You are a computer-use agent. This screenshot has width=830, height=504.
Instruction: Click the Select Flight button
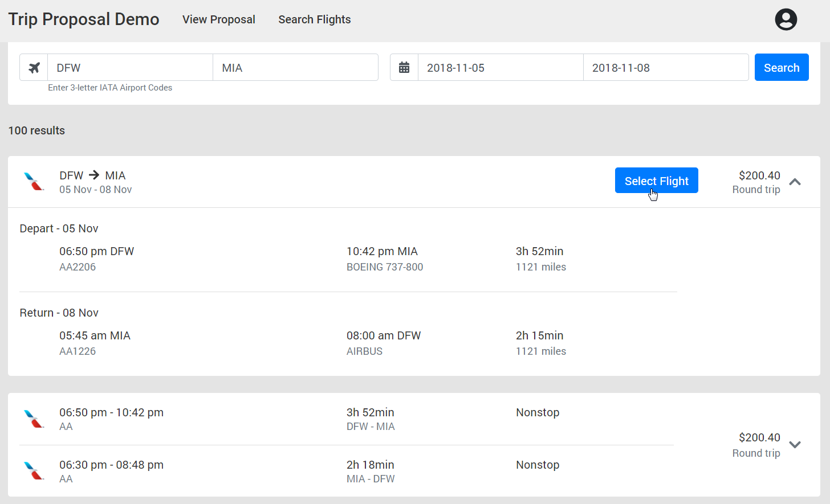[656, 181]
